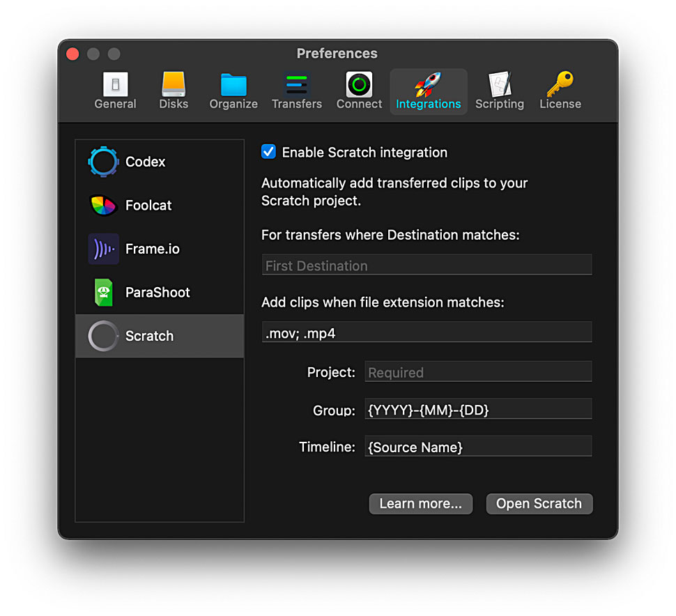Screen dimensions: 676x616
Task: Click the file extension field .mov; .mp4
Action: (427, 332)
